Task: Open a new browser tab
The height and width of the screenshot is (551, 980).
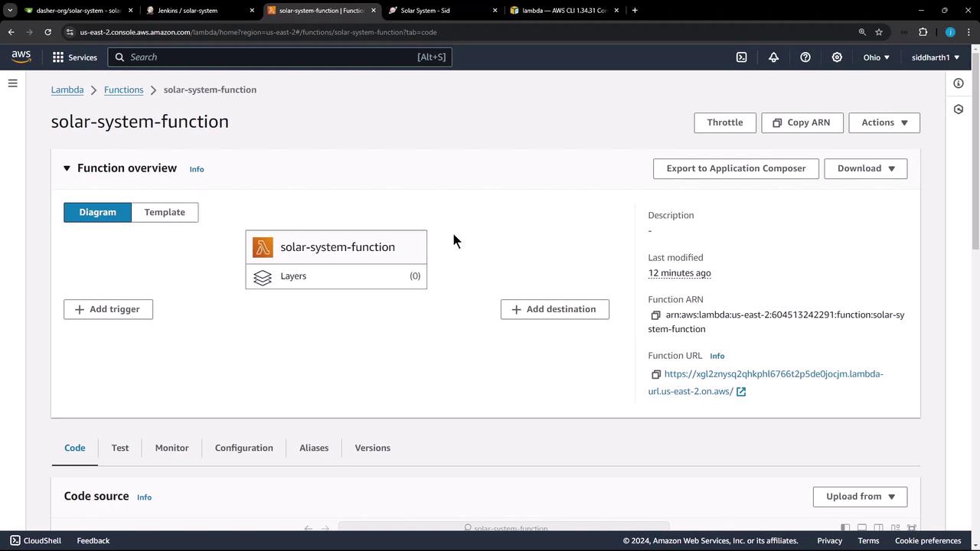Action: pyautogui.click(x=635, y=11)
